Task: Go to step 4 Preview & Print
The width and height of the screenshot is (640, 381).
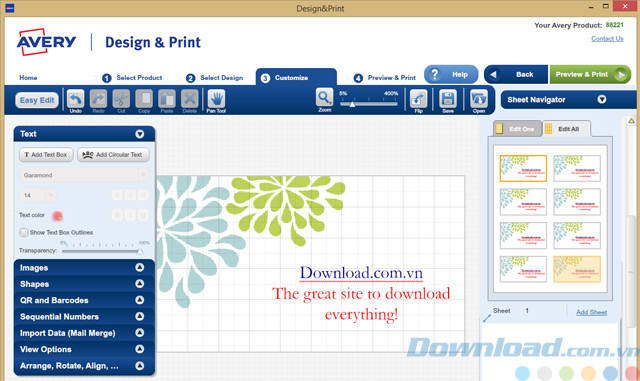Action: coord(384,78)
